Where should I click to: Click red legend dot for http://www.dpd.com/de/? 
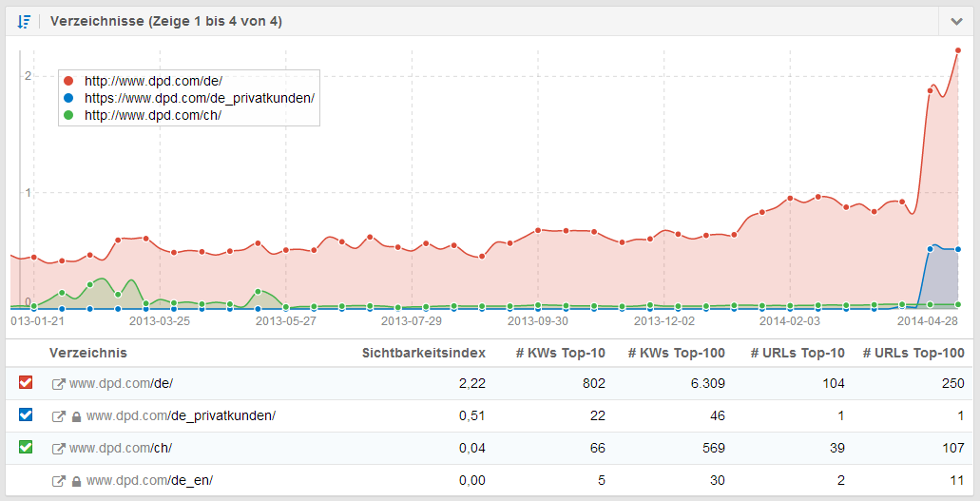[68, 81]
